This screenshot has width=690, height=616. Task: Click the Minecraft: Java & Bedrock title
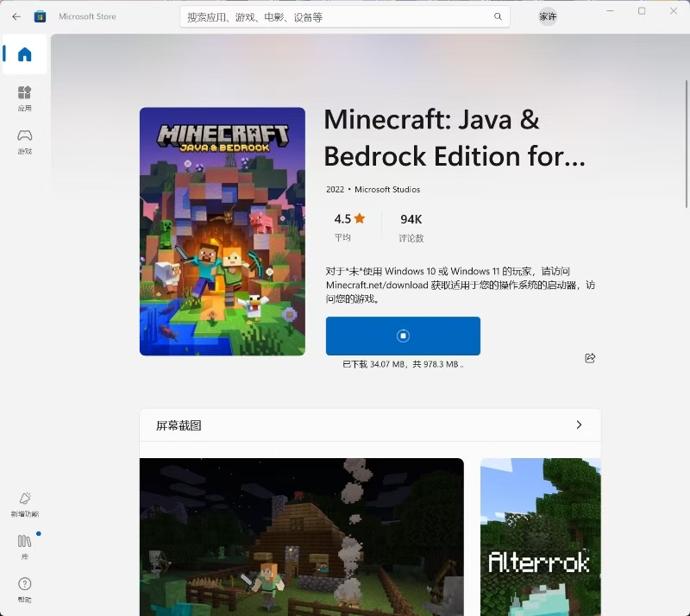455,137
